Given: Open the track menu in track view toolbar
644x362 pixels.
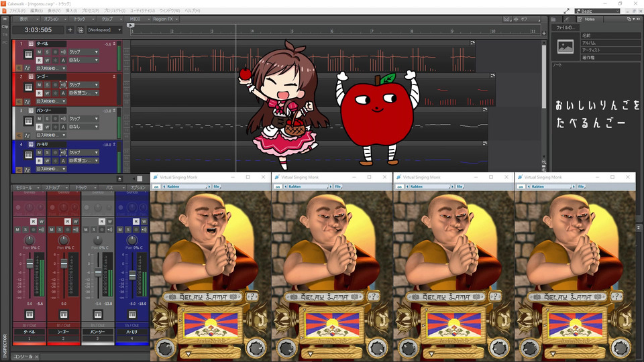Looking at the screenshot, I should pos(82,19).
